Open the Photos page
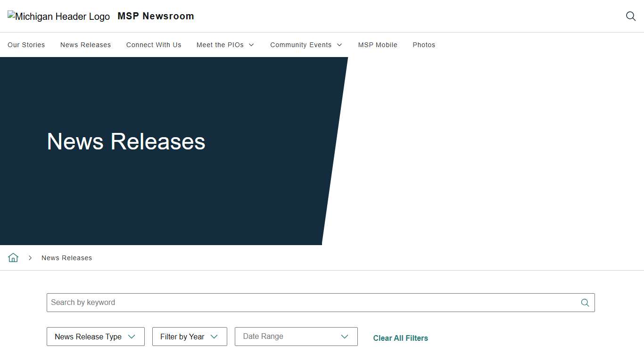Screen dimensions: 644x362 [x=423, y=45]
